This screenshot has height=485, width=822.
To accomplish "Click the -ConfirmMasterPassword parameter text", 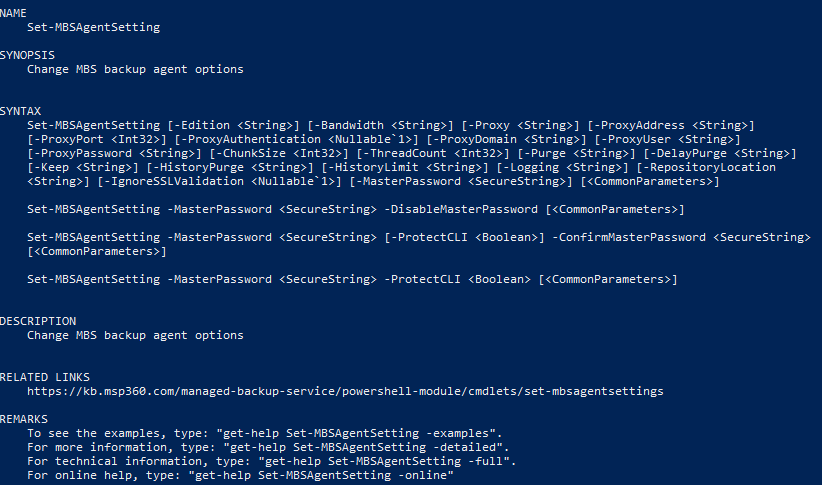I will (629, 237).
